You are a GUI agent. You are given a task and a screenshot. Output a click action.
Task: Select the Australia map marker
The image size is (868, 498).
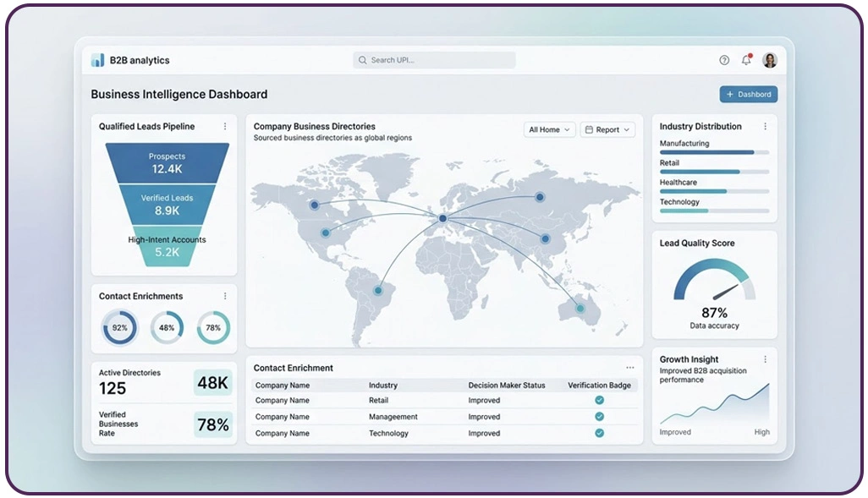pyautogui.click(x=580, y=309)
